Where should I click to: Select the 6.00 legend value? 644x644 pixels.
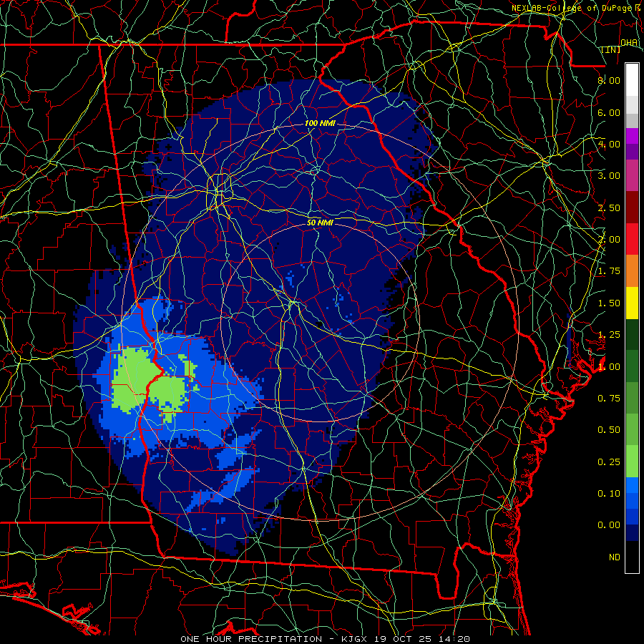point(609,112)
